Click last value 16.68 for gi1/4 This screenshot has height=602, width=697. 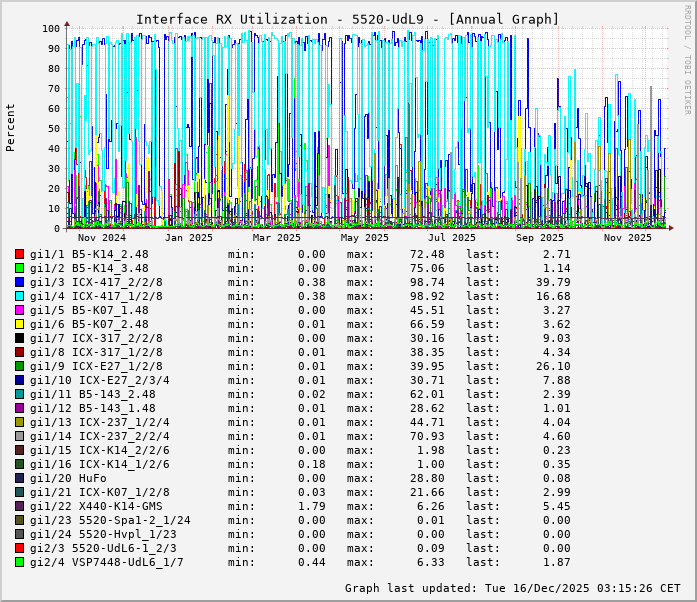click(553, 296)
